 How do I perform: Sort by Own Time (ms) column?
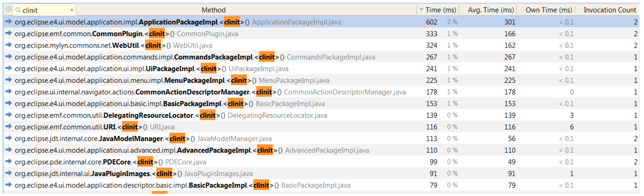(548, 10)
